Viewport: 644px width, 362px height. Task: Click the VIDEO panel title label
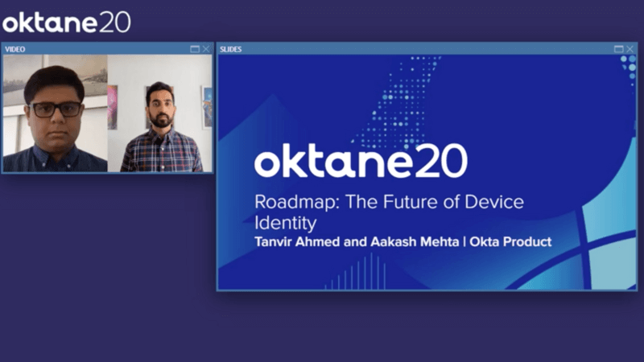click(15, 49)
